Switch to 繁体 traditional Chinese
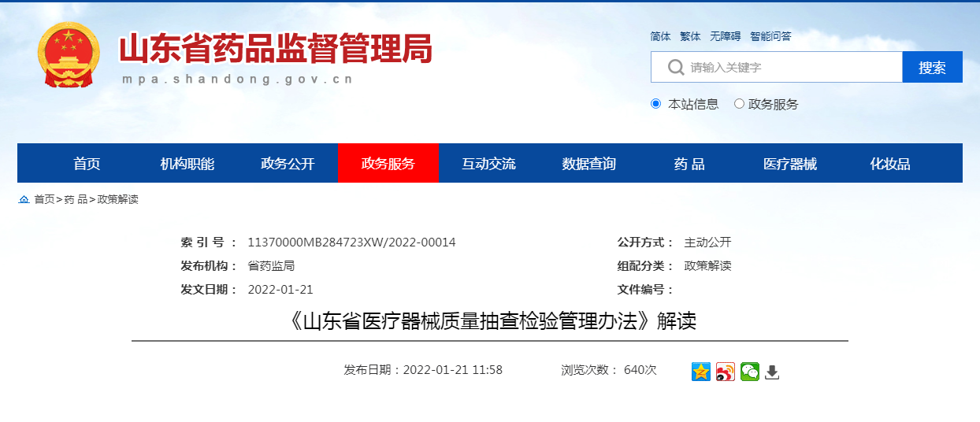980x422 pixels. tap(690, 36)
